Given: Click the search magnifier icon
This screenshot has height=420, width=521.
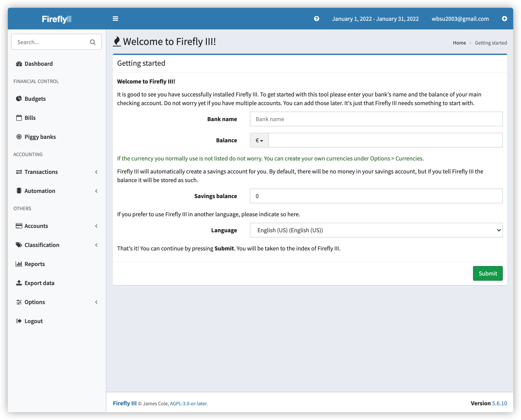Looking at the screenshot, I should point(93,42).
